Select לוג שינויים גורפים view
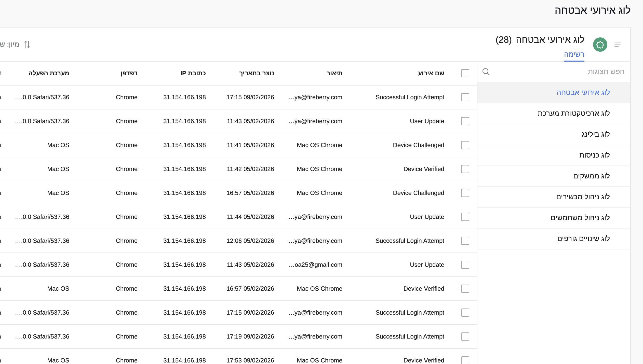The image size is (643, 364). [583, 239]
